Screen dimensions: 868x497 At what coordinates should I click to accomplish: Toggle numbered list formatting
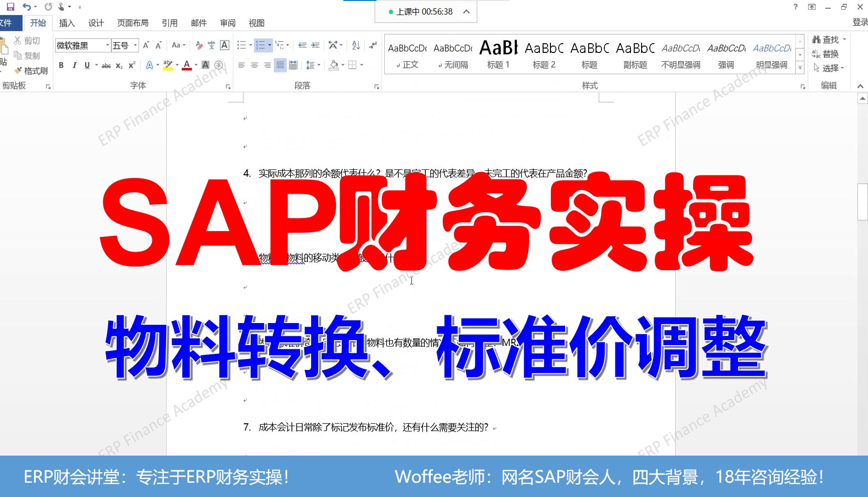coord(260,45)
